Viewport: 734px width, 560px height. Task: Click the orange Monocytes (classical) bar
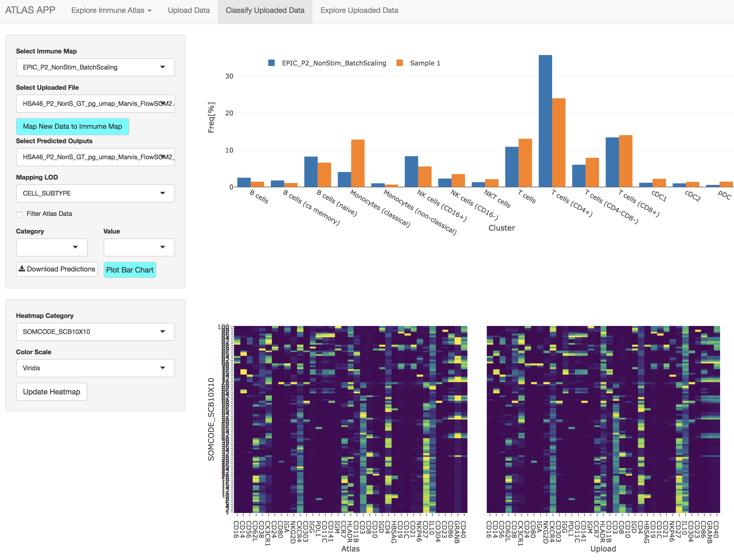357,163
